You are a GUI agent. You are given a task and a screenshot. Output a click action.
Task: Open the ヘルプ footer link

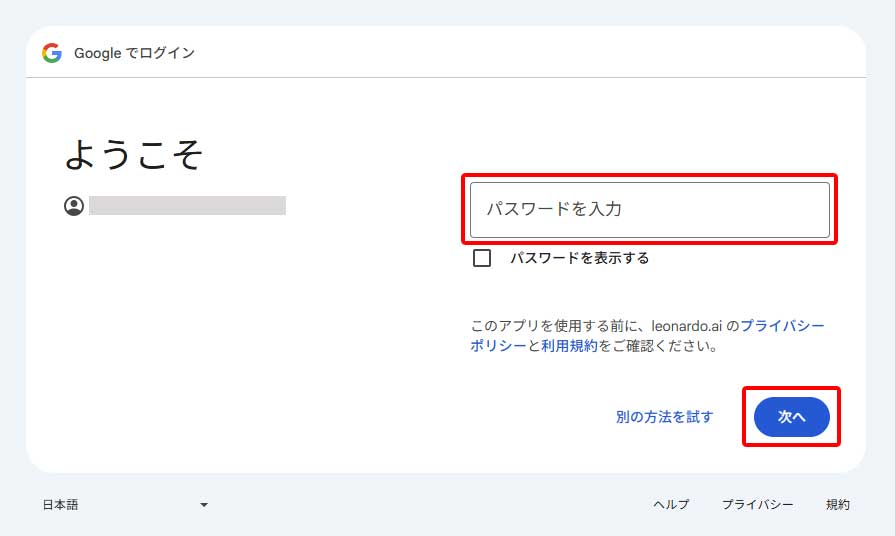[x=671, y=505]
